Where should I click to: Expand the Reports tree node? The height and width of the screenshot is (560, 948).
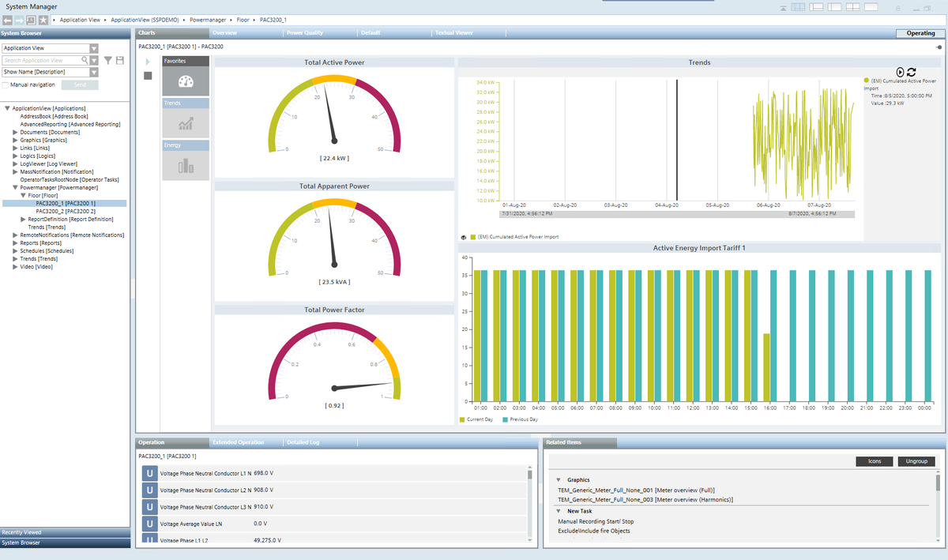click(15, 243)
